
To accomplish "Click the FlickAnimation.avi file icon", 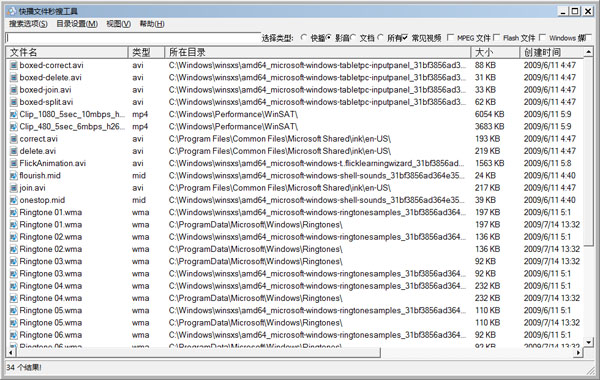I will click(14, 163).
